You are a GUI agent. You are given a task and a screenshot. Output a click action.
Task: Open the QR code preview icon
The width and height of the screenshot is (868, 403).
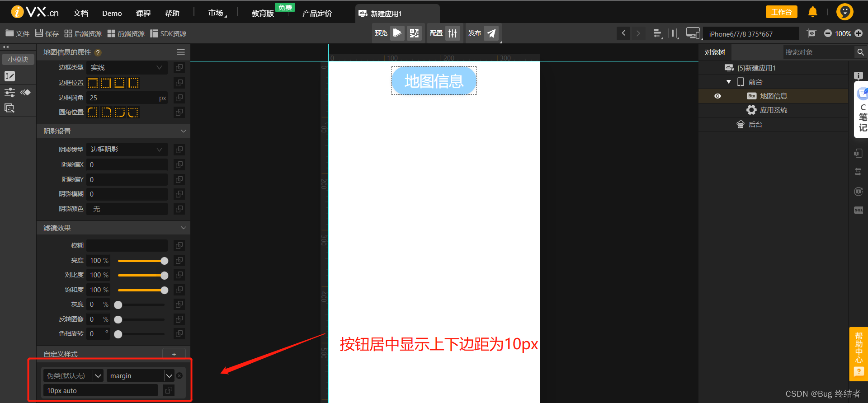coord(414,33)
